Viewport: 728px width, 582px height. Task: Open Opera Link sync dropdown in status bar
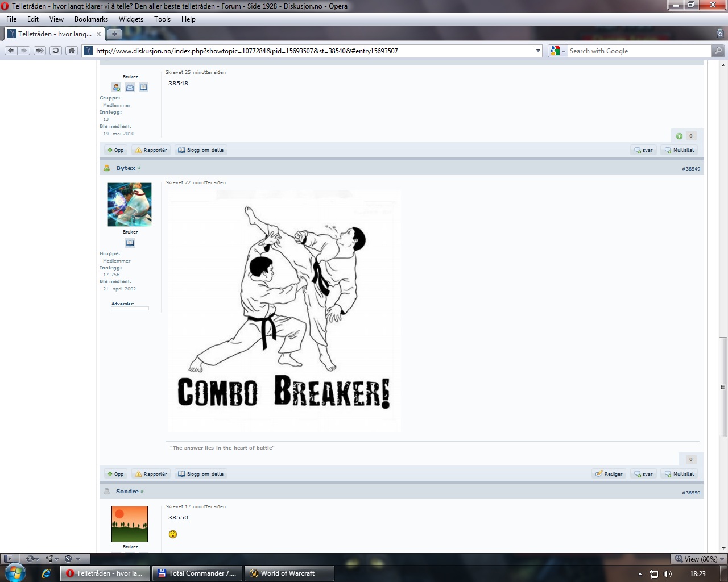(32, 559)
